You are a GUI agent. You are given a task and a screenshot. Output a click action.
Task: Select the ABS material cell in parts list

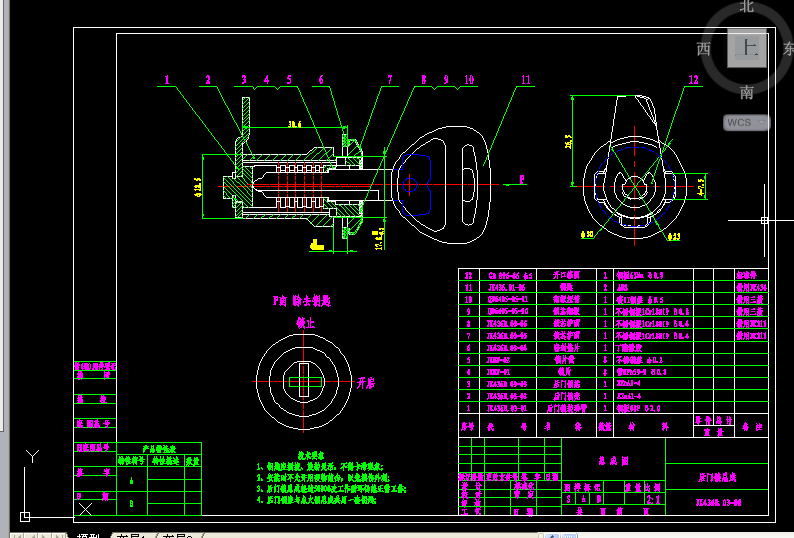(x=622, y=287)
